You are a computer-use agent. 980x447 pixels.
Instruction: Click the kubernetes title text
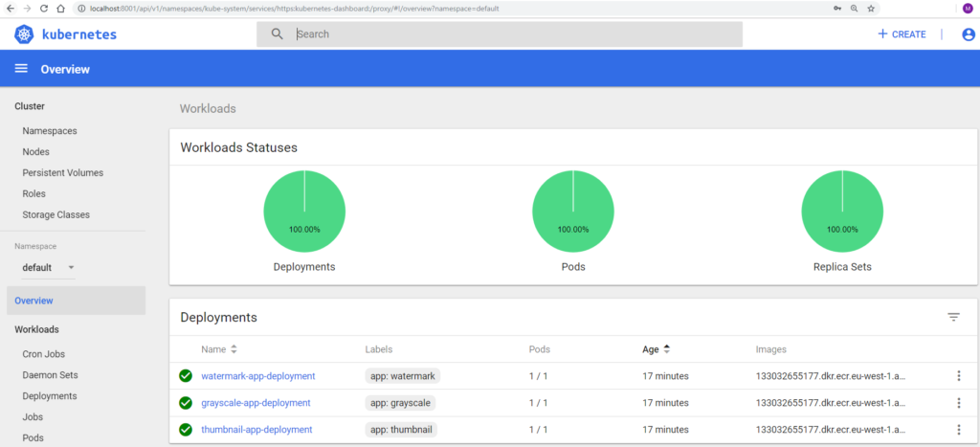[78, 34]
